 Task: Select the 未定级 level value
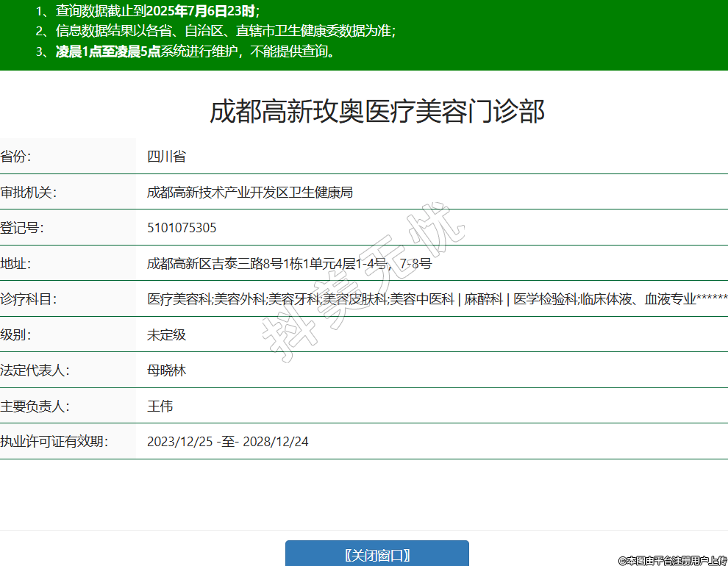pos(166,334)
